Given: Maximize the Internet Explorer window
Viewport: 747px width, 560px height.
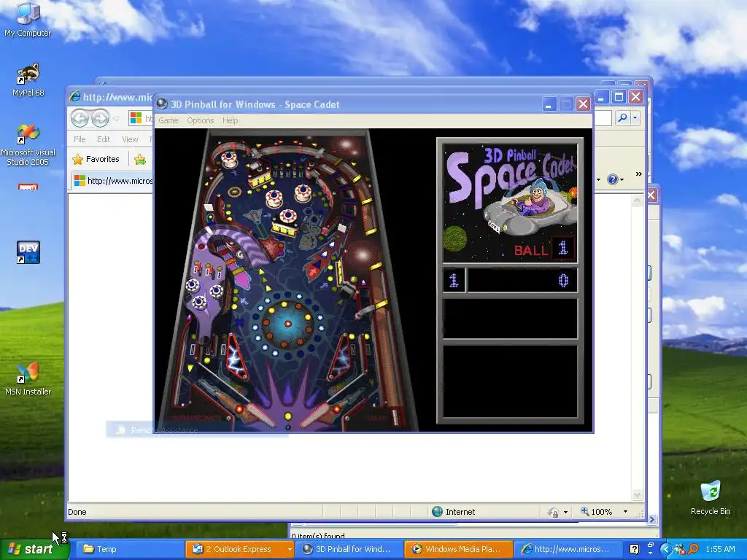Looking at the screenshot, I should click(619, 97).
